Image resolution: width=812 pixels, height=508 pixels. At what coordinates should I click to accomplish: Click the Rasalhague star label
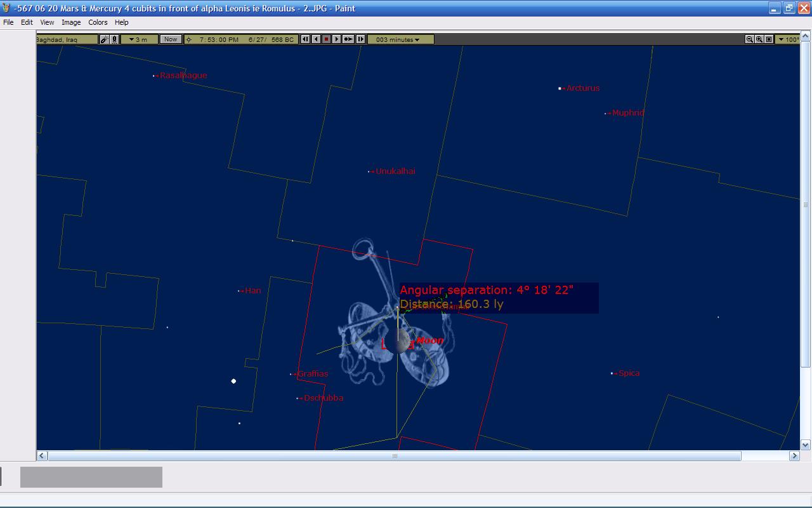[183, 76]
